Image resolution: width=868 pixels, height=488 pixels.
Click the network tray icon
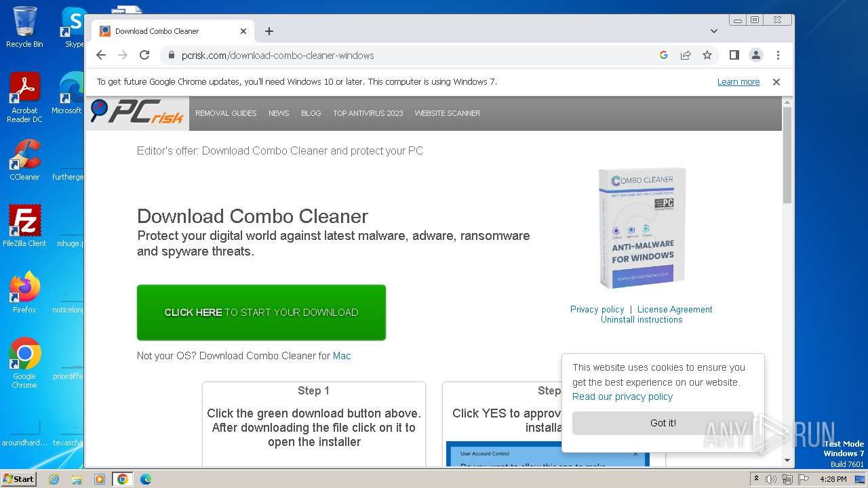coord(787,479)
